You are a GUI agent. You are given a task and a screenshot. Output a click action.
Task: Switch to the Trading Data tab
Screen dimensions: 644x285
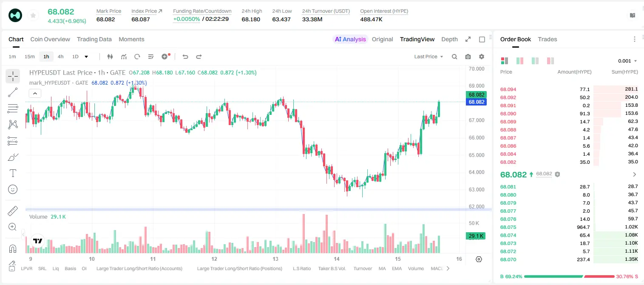click(94, 39)
